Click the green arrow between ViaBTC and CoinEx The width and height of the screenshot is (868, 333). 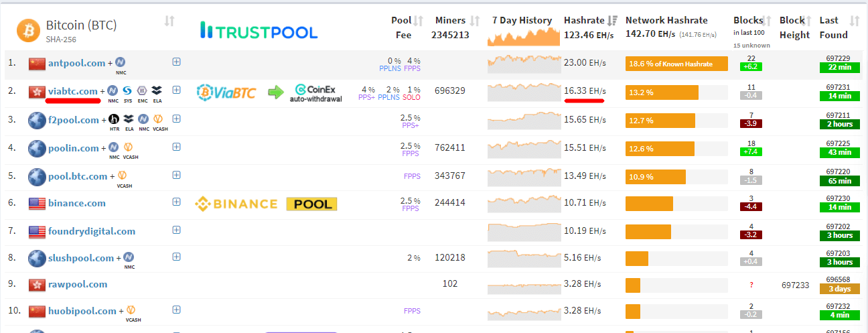[276, 92]
